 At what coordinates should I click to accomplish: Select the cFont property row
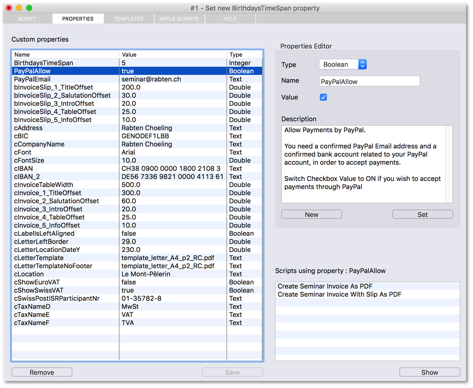click(x=137, y=152)
